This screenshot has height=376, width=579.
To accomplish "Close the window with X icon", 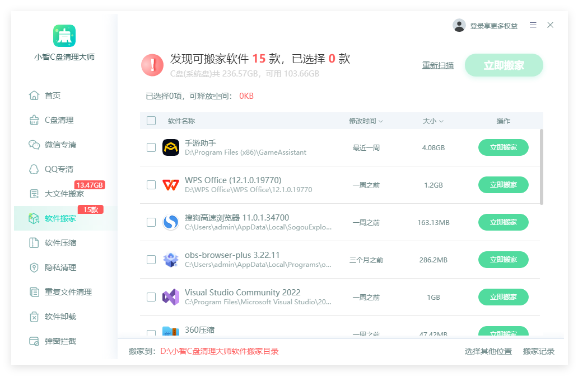I will [x=550, y=25].
